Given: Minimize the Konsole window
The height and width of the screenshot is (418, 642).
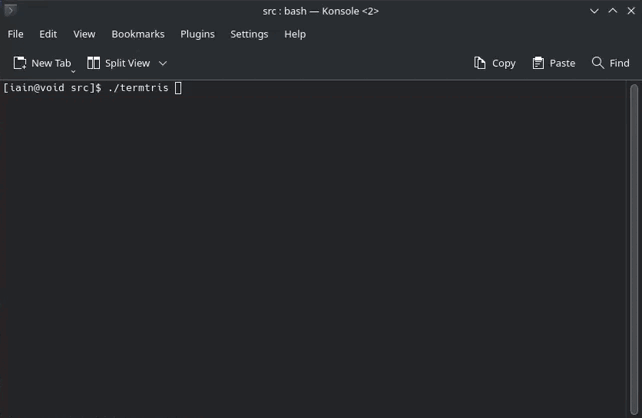Looking at the screenshot, I should coord(594,11).
